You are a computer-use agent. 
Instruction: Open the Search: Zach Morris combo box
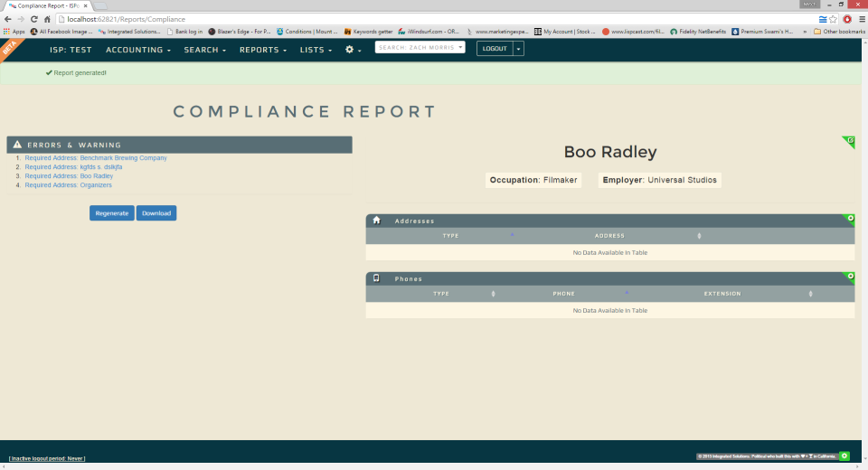(x=420, y=48)
